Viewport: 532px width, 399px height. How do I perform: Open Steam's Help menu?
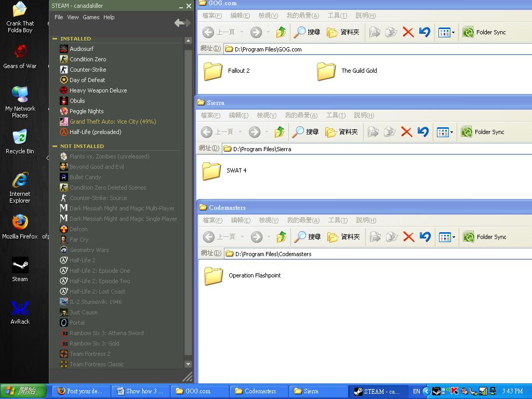coord(109,17)
